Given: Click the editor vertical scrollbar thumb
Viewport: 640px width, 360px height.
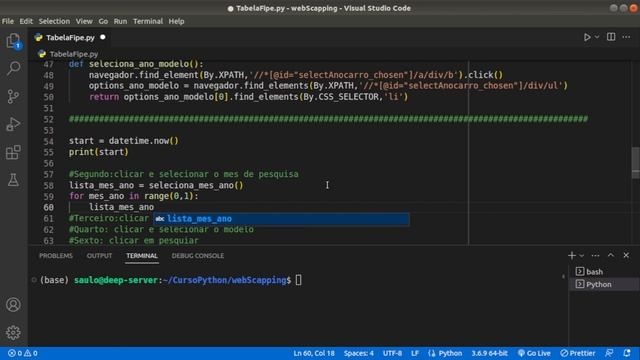Looking at the screenshot, I should coord(636,162).
